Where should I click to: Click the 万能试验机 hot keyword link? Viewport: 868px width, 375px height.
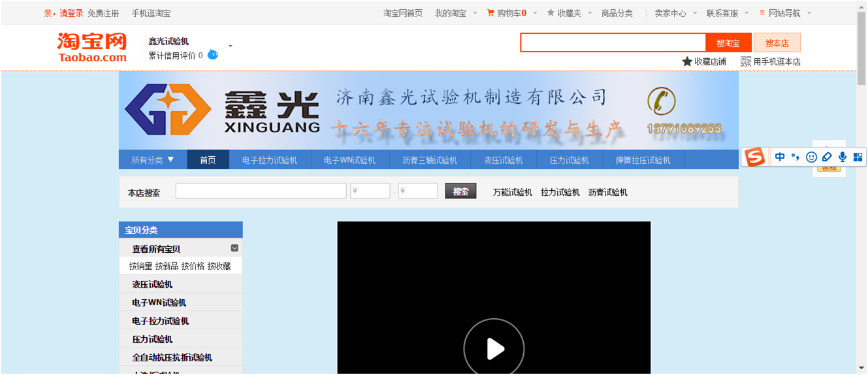click(x=512, y=192)
